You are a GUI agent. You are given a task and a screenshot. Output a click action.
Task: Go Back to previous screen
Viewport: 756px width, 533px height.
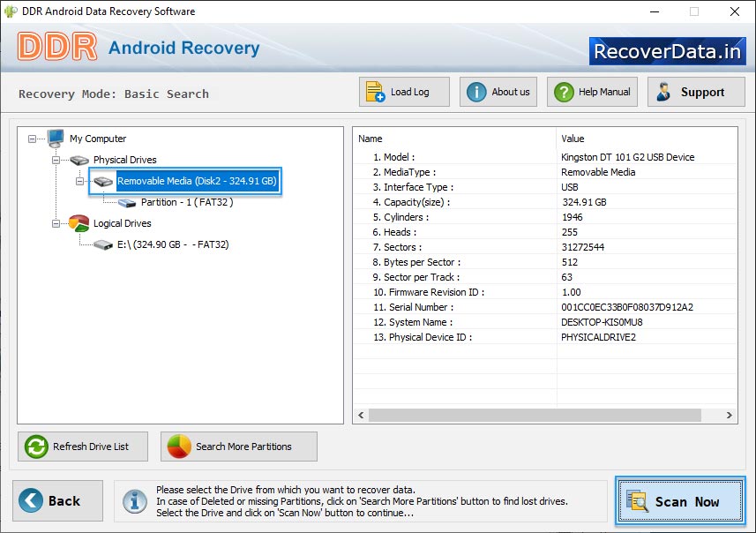tap(58, 500)
